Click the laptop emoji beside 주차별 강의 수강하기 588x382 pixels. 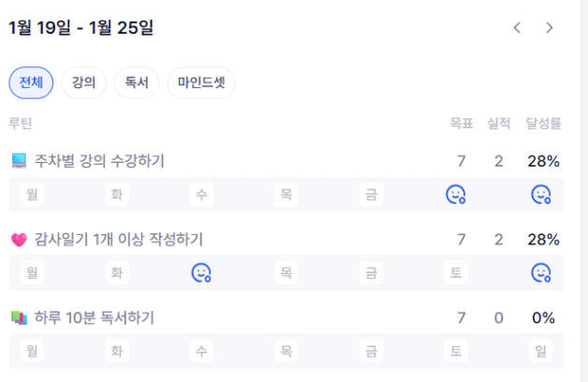(x=20, y=161)
